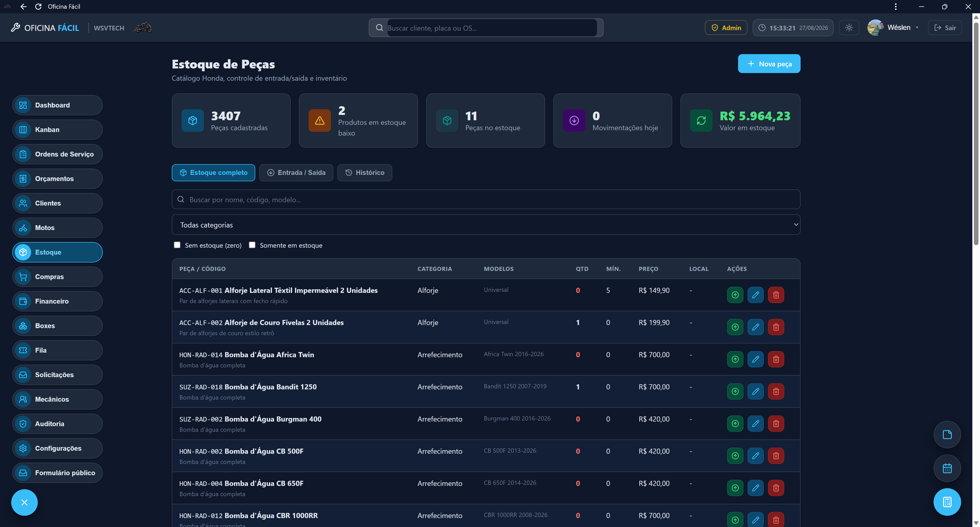Click the Nova peça button

click(769, 64)
